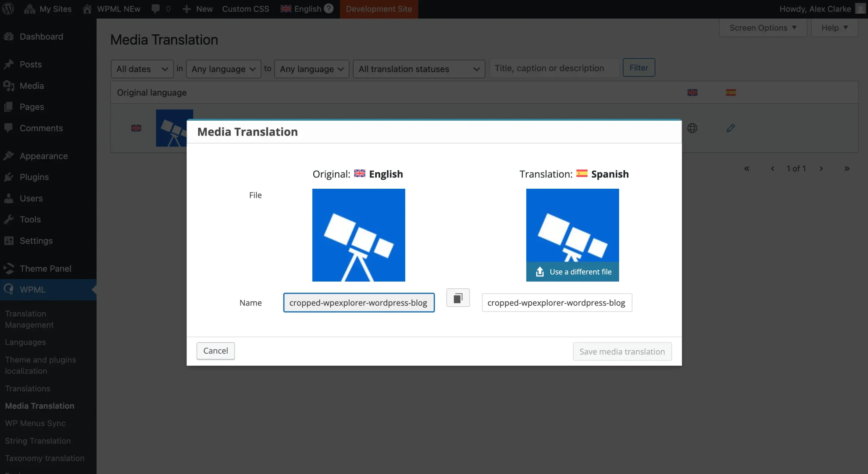Go to first page of pagination
This screenshot has height=474, width=868.
click(x=747, y=168)
